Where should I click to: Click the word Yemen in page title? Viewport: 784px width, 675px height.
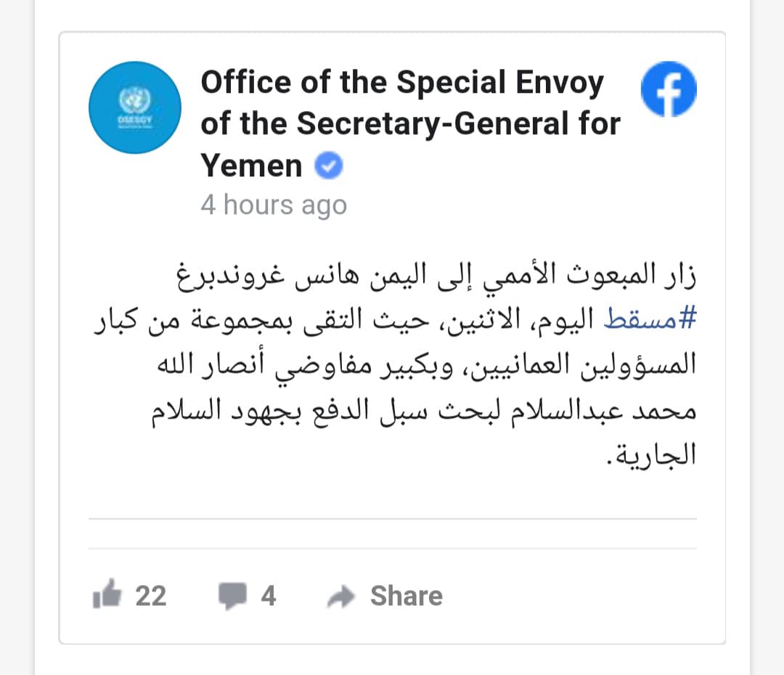(251, 165)
